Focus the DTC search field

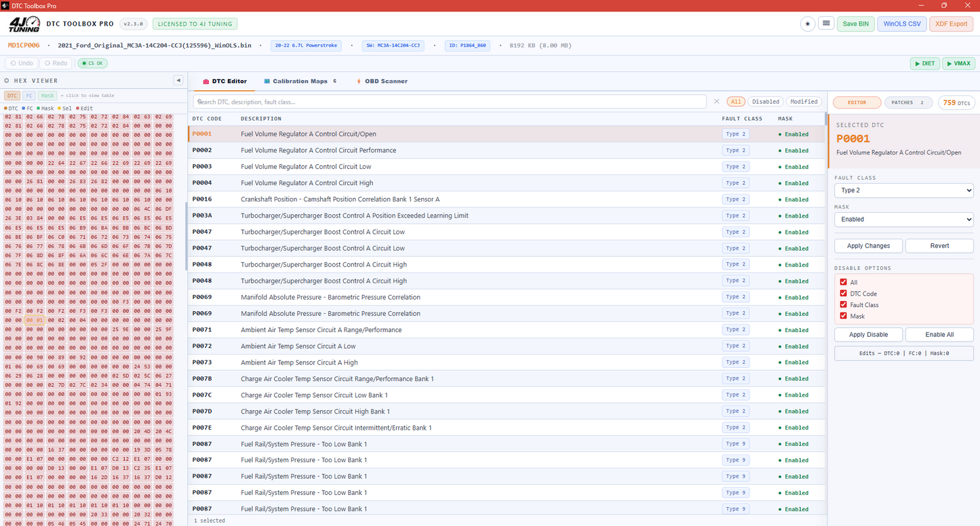[x=450, y=102]
